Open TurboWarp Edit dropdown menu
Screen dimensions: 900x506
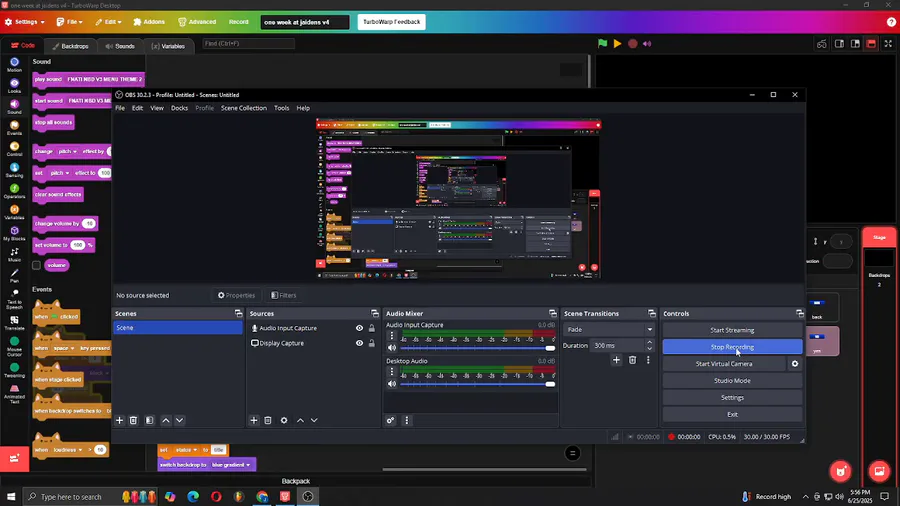point(108,22)
